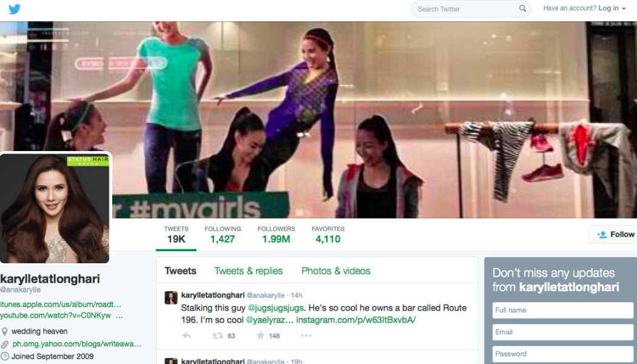The height and width of the screenshot is (364, 637).
Task: Click the 'Joined September 2009' text
Action: click(x=52, y=357)
